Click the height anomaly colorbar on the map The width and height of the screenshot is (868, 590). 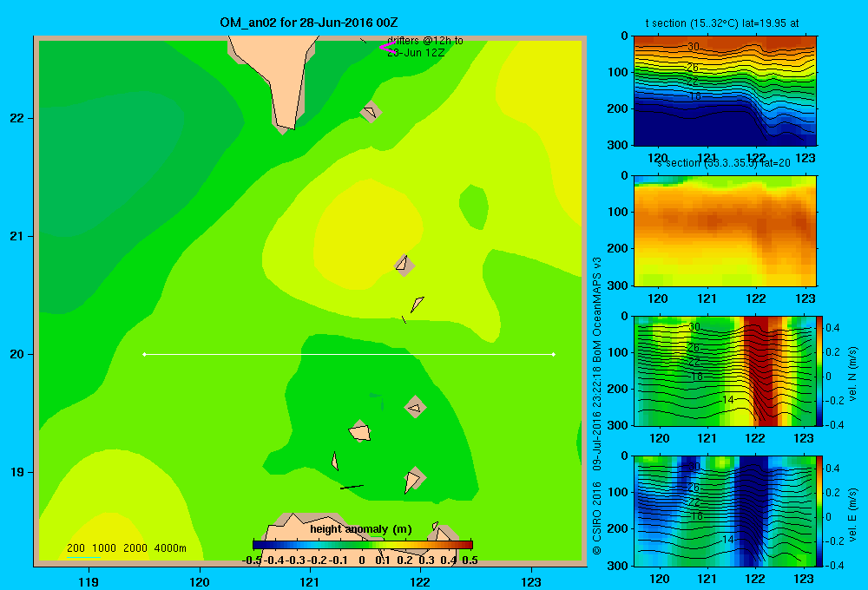[x=363, y=545]
